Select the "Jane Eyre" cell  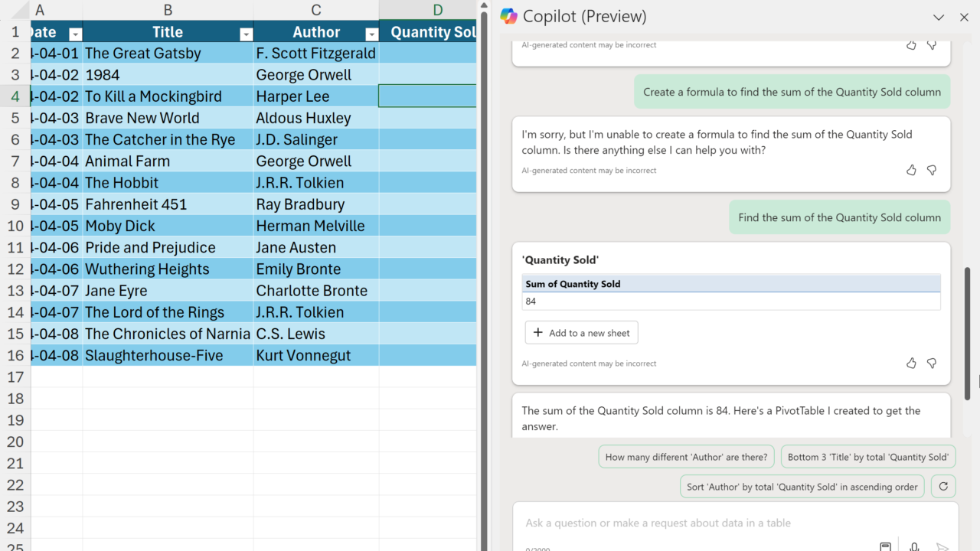point(168,291)
